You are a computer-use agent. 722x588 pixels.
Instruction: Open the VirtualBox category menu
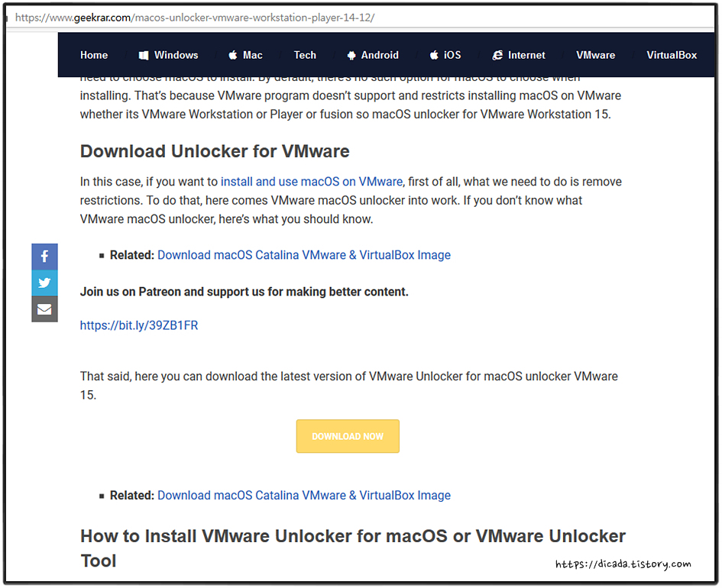click(x=672, y=55)
